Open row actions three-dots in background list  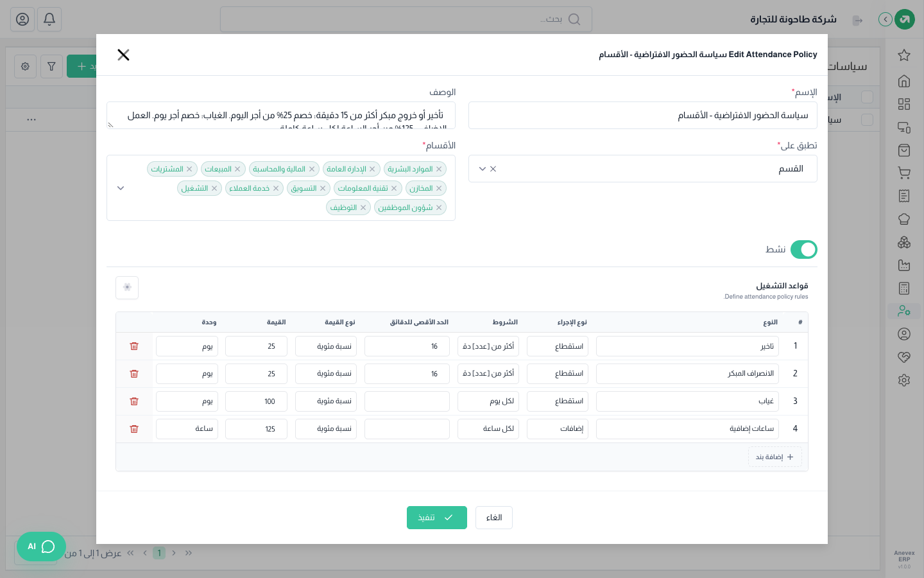(31, 119)
